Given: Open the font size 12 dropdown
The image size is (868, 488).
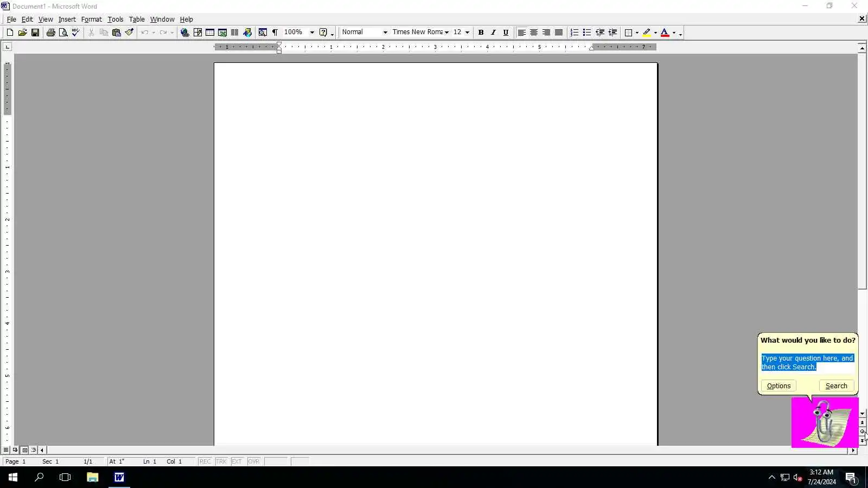Looking at the screenshot, I should (467, 33).
